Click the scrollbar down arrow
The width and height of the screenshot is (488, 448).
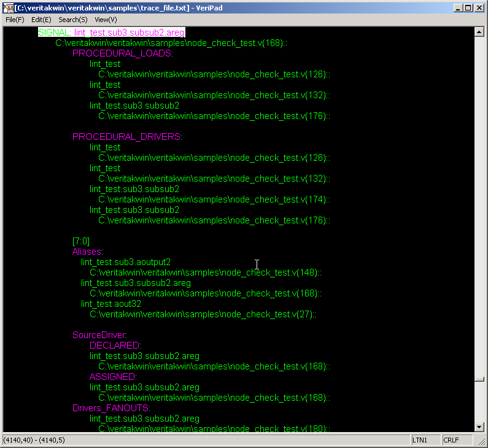pos(479,427)
